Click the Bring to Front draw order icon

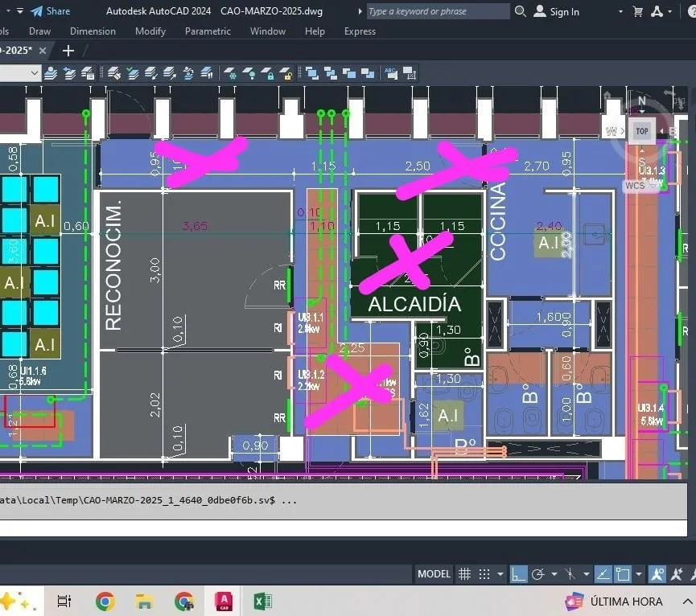tap(312, 73)
